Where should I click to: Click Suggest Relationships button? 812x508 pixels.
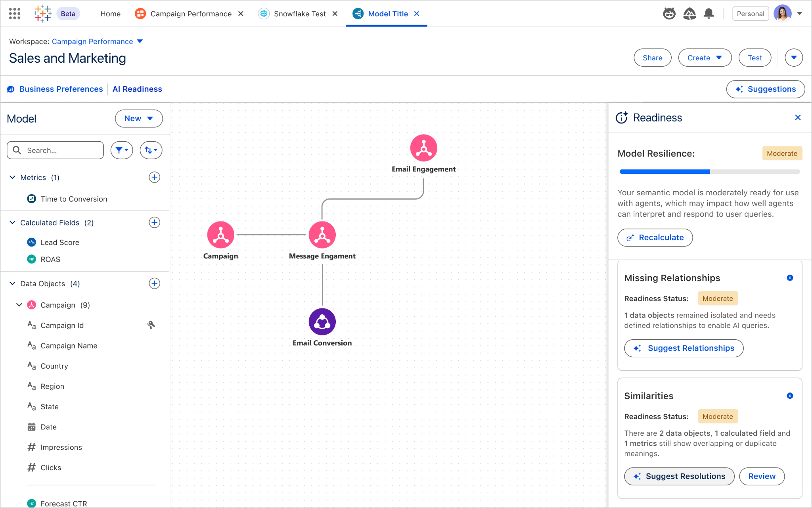click(x=684, y=348)
